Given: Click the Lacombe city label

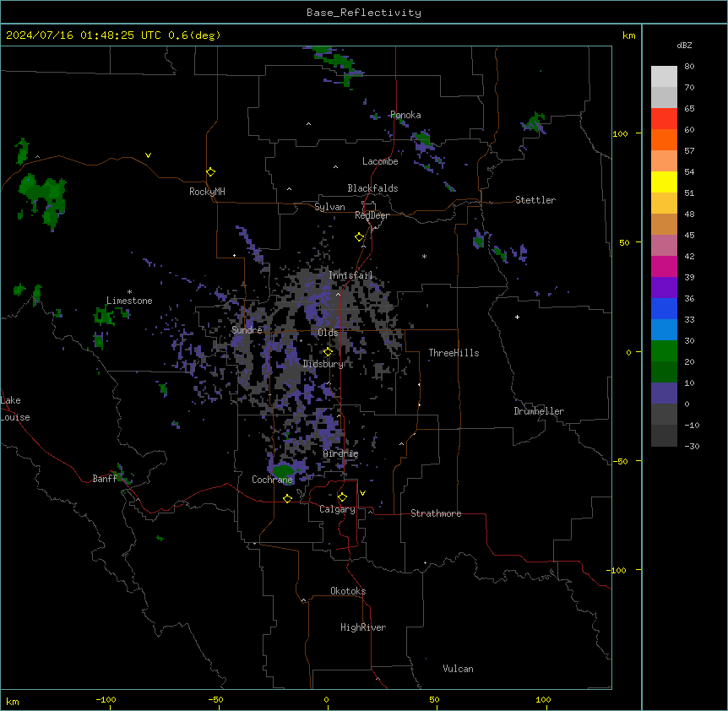Looking at the screenshot, I should pyautogui.click(x=380, y=161).
